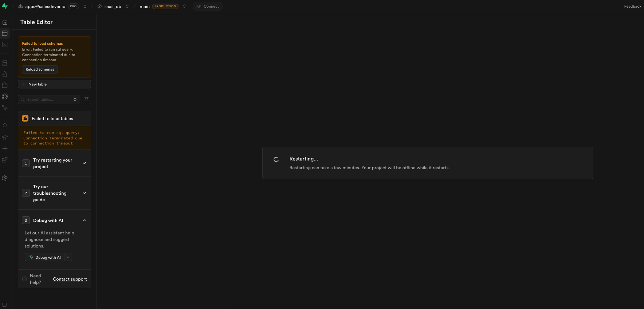Click the Debug with AI button
Viewport: 644px width, 309px height.
coord(44,257)
